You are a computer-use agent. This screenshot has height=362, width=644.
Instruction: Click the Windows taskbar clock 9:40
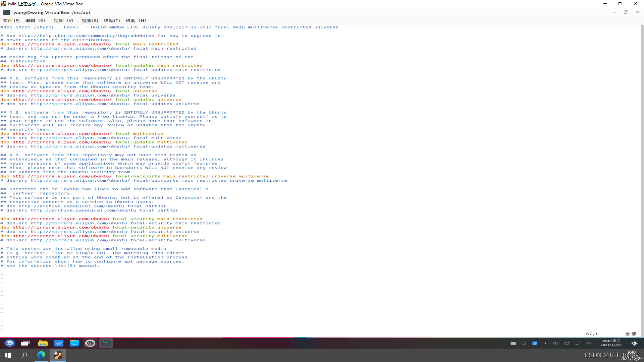coord(631,355)
